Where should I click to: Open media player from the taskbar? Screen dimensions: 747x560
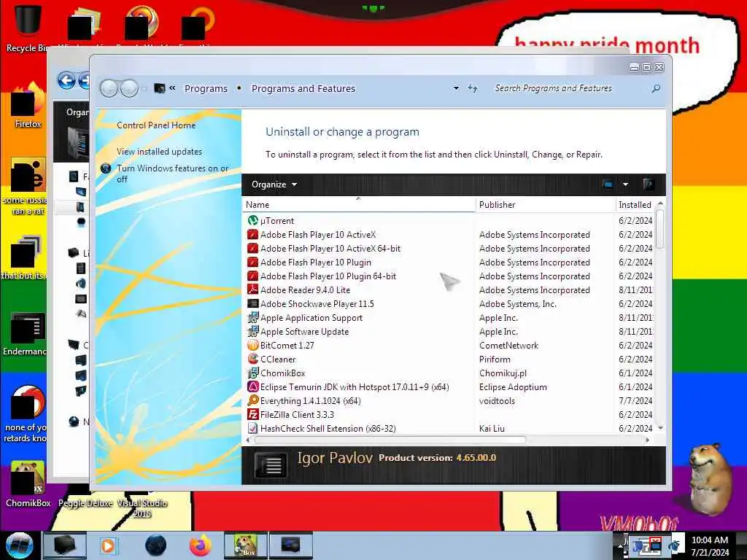[x=108, y=545]
